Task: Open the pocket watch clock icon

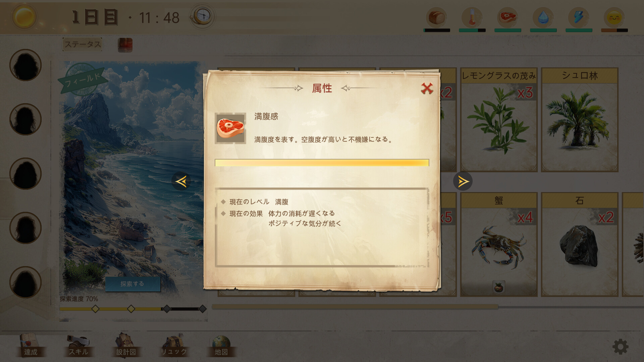Action: 202,16
